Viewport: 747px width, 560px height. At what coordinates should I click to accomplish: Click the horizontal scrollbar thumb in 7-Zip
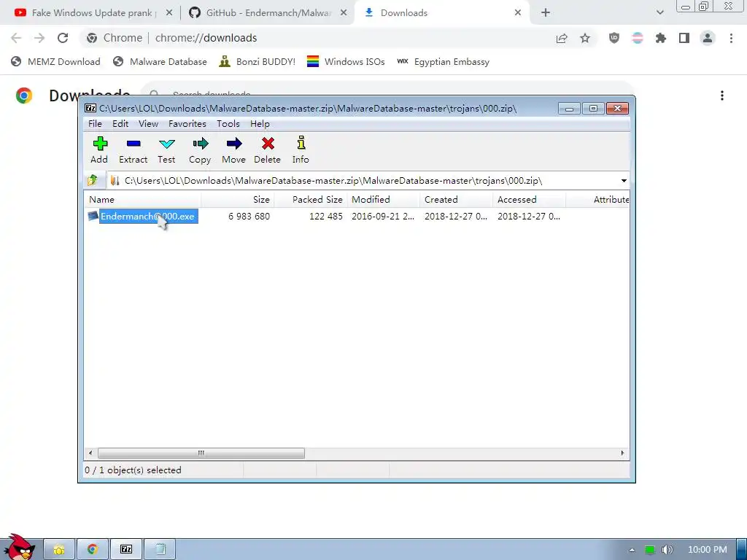point(201,453)
